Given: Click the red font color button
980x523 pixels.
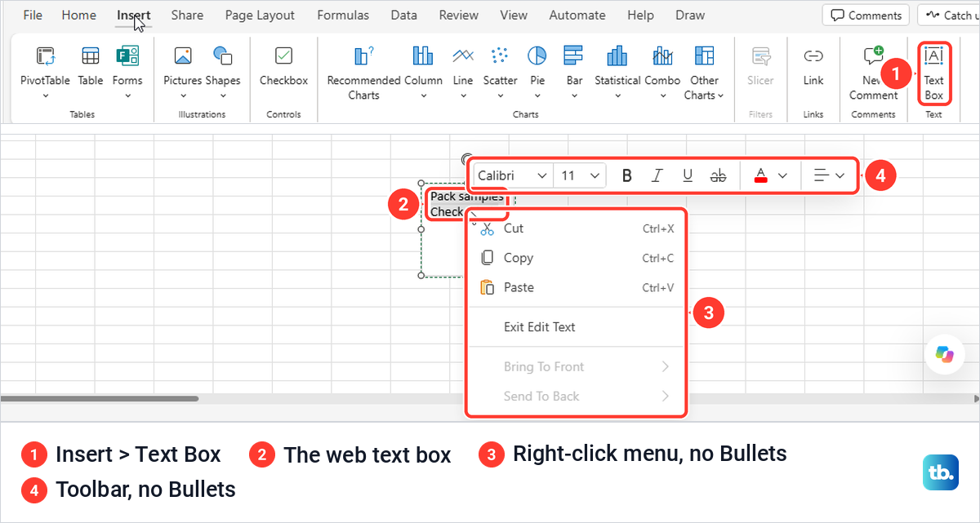Looking at the screenshot, I should point(760,175).
